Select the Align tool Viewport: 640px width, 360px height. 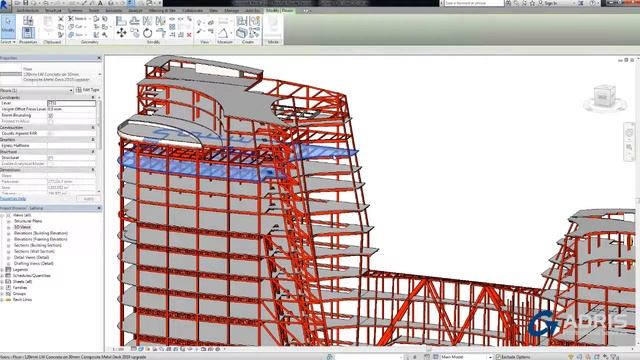[x=121, y=20]
